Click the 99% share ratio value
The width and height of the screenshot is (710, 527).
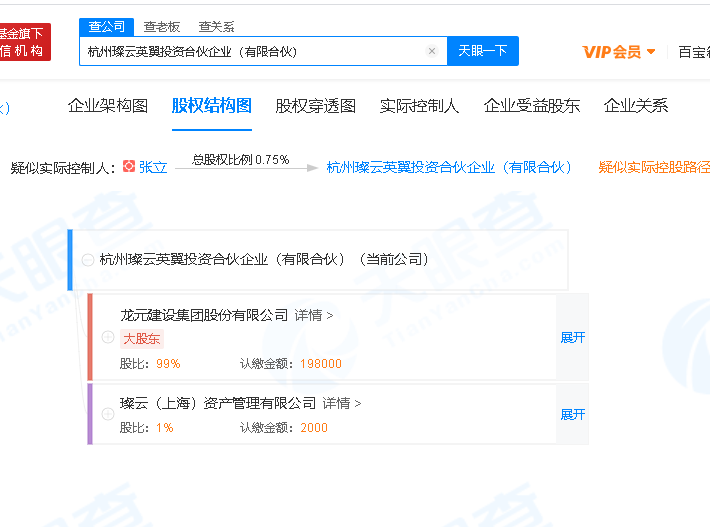tap(168, 364)
